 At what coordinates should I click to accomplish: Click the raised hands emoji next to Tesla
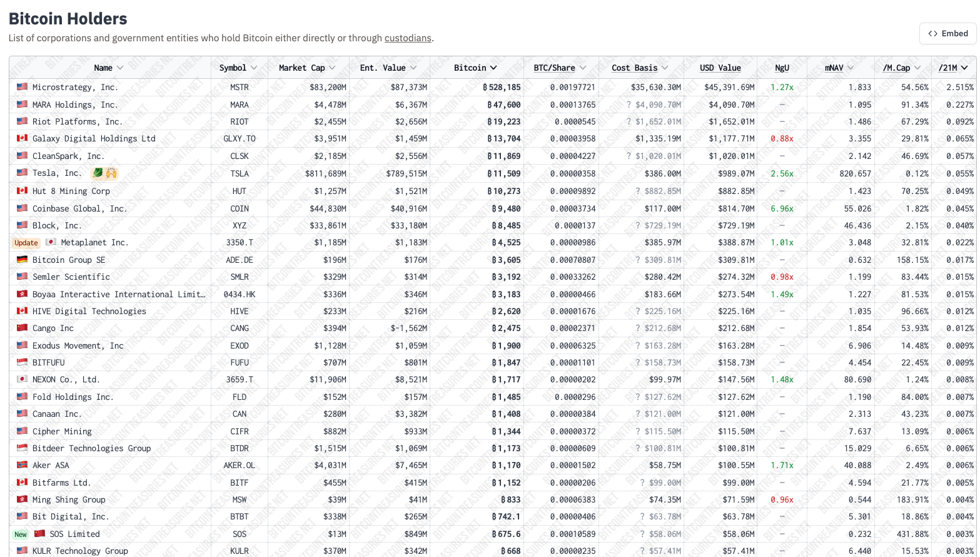coord(111,173)
